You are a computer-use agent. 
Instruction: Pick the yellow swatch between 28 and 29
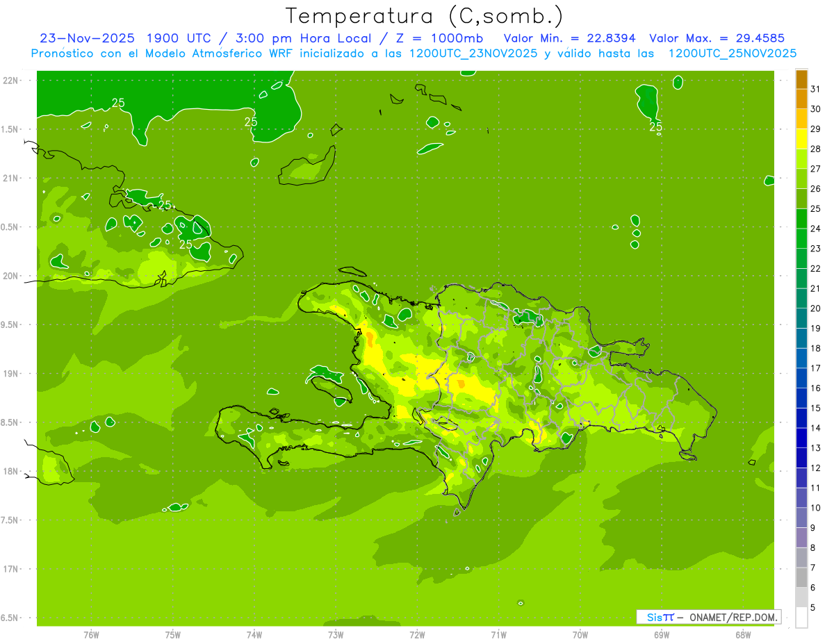[x=801, y=139]
